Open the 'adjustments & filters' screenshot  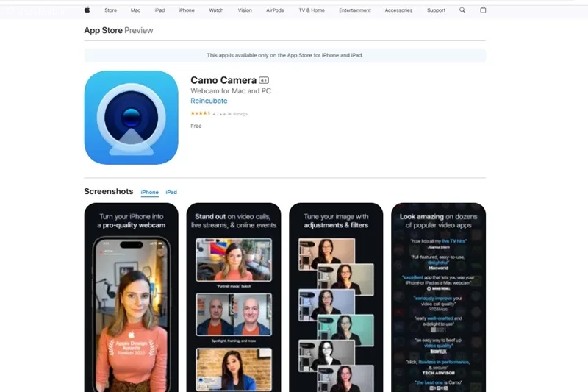(x=336, y=297)
